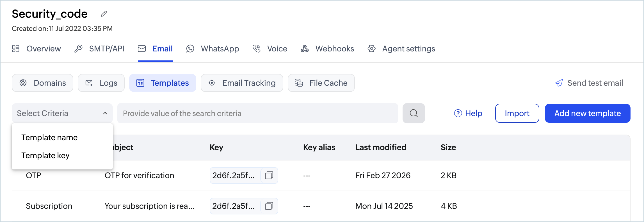This screenshot has width=644, height=222.
Task: Switch to the WhatsApp tab
Action: tap(213, 49)
